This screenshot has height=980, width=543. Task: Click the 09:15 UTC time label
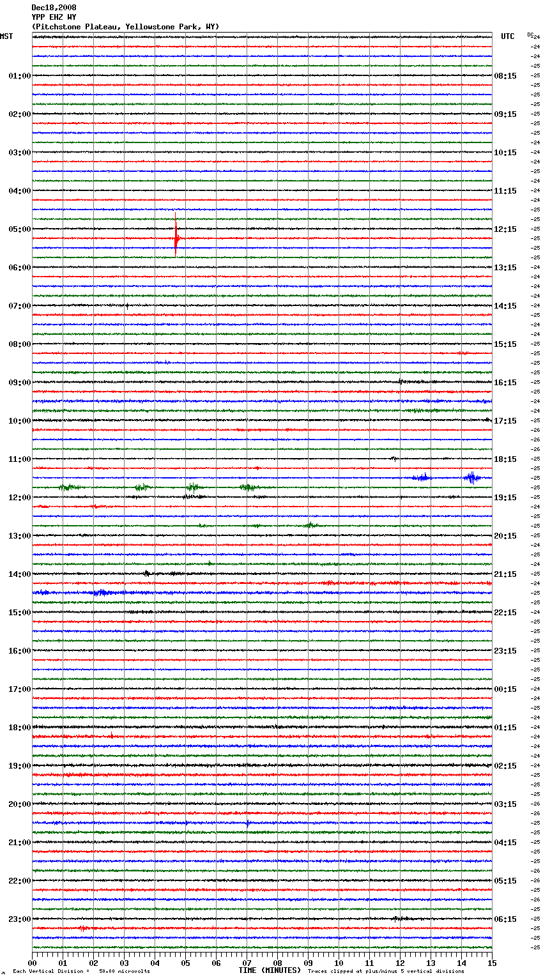tap(505, 114)
